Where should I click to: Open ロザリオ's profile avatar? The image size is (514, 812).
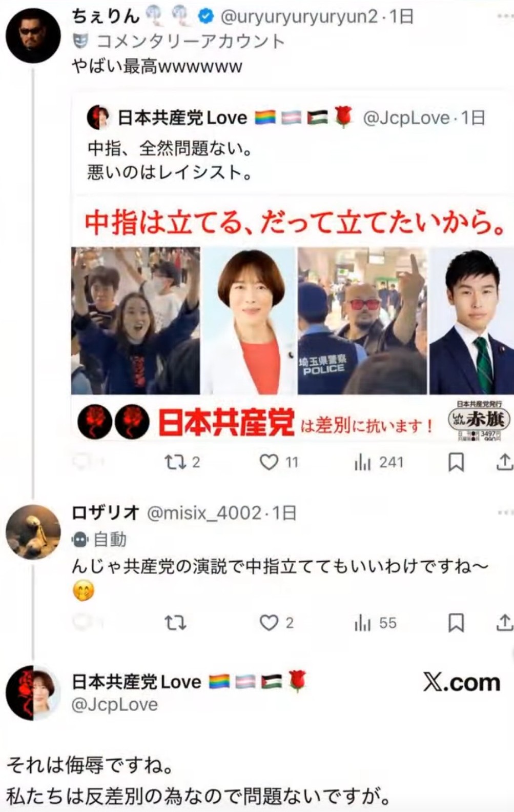click(33, 532)
